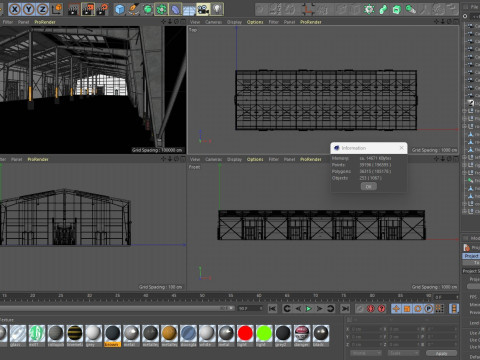Close the Information dialog
This screenshot has height=360, width=480.
[x=402, y=148]
